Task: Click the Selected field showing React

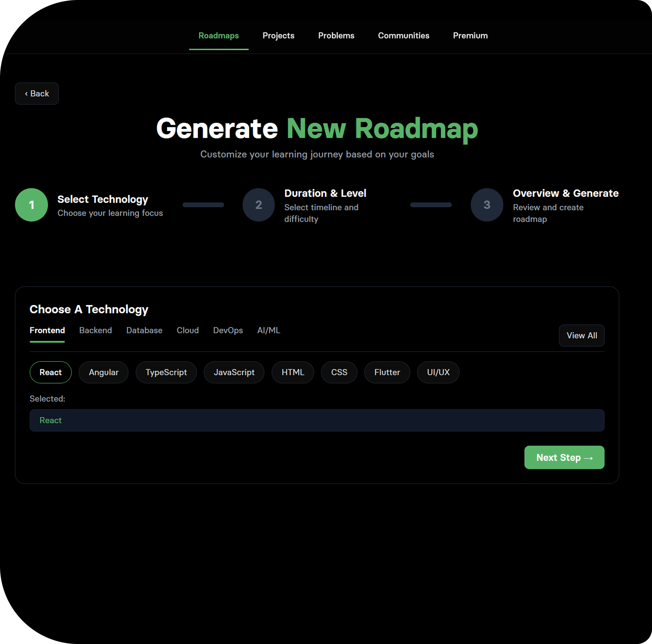Action: coord(317,420)
